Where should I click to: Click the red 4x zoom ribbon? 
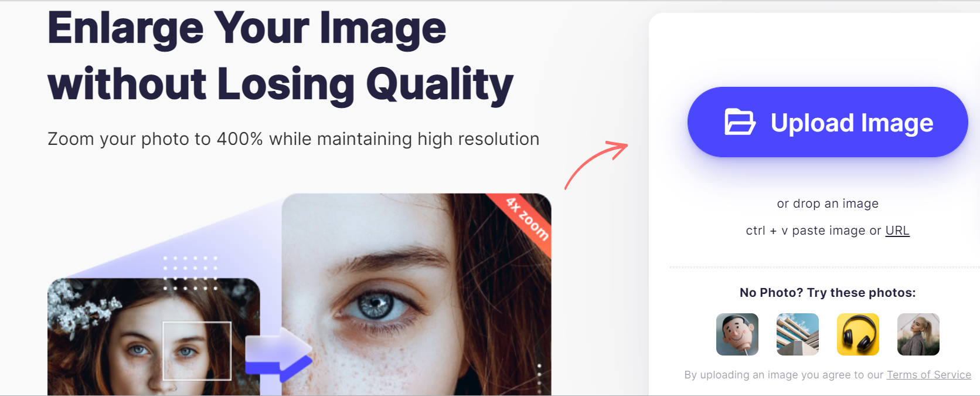526,220
